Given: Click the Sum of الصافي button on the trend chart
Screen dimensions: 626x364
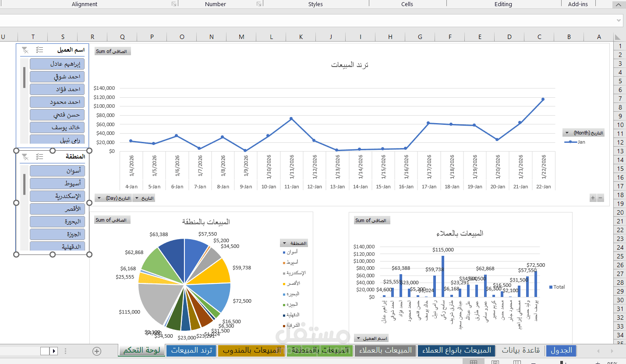Looking at the screenshot, I should coord(113,51).
